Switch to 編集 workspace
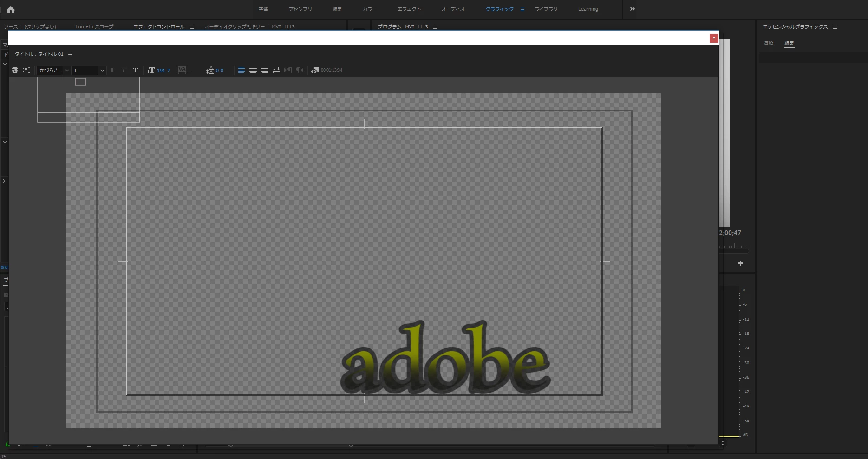868x459 pixels. 337,9
